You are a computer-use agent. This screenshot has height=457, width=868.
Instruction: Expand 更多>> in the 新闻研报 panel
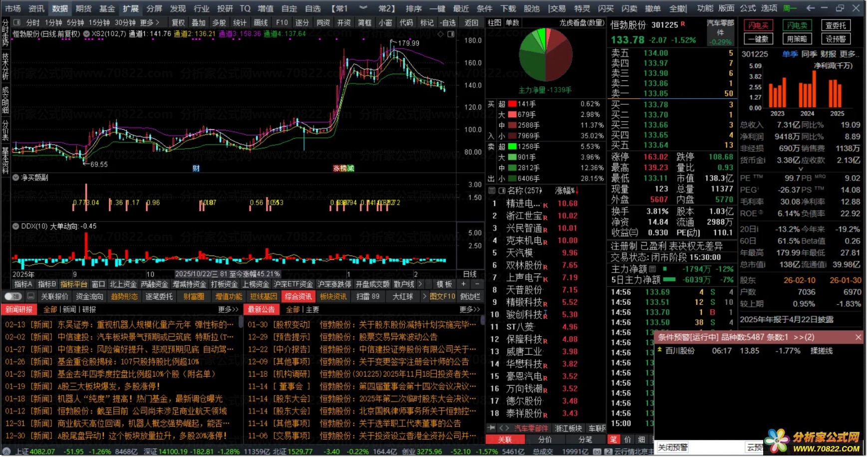(x=229, y=309)
